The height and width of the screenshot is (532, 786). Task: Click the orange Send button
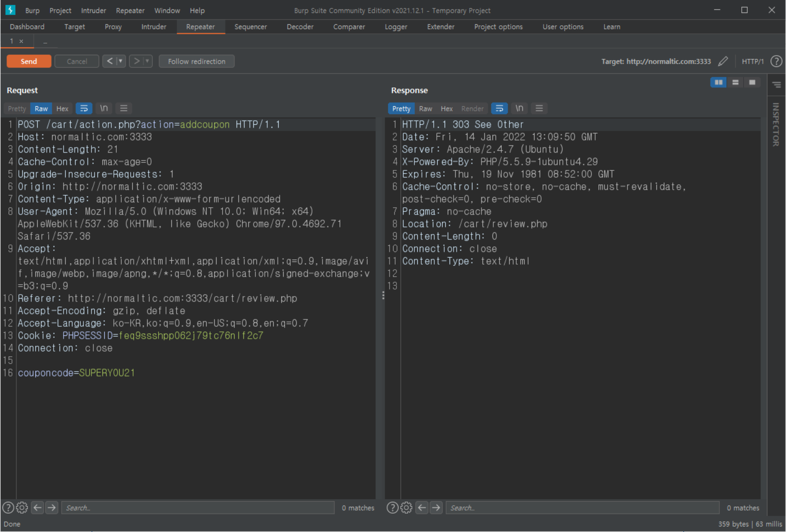29,61
